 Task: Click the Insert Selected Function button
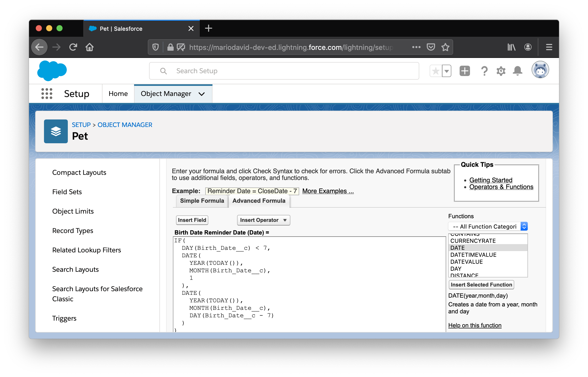481,285
